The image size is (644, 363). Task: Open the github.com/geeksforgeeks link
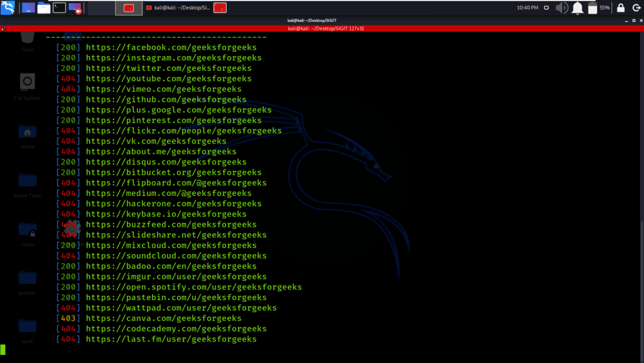click(166, 99)
